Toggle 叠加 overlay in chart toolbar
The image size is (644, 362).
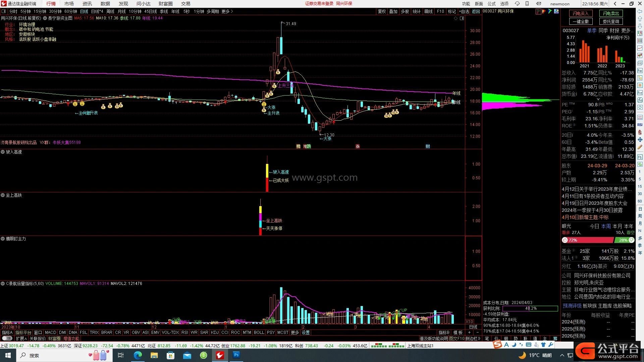pos(393,11)
